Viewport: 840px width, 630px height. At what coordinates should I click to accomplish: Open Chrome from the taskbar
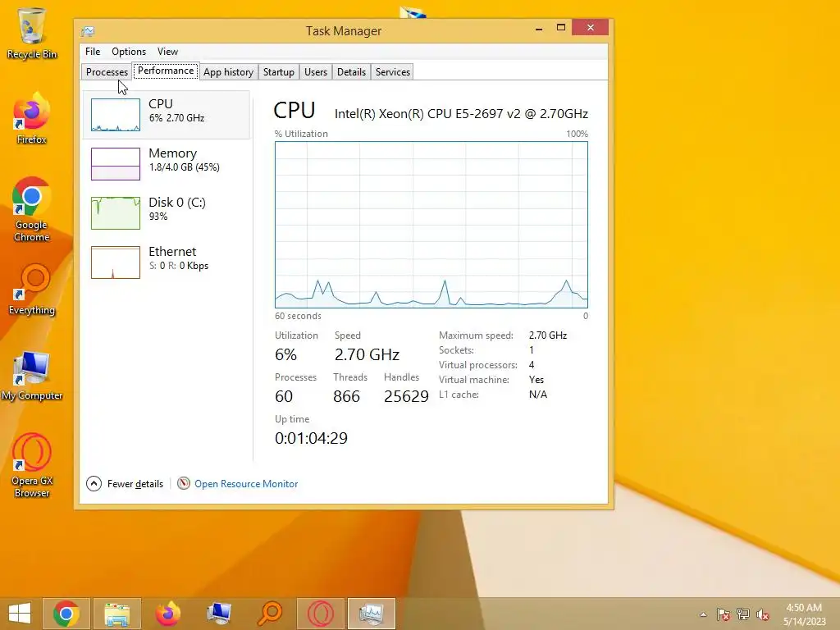click(66, 614)
